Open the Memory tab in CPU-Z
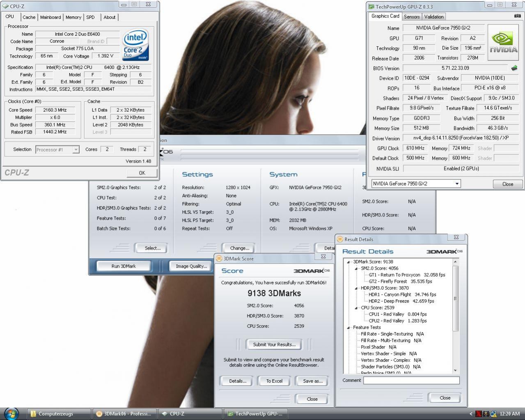Viewport: 525px width, 420px height. click(x=73, y=17)
